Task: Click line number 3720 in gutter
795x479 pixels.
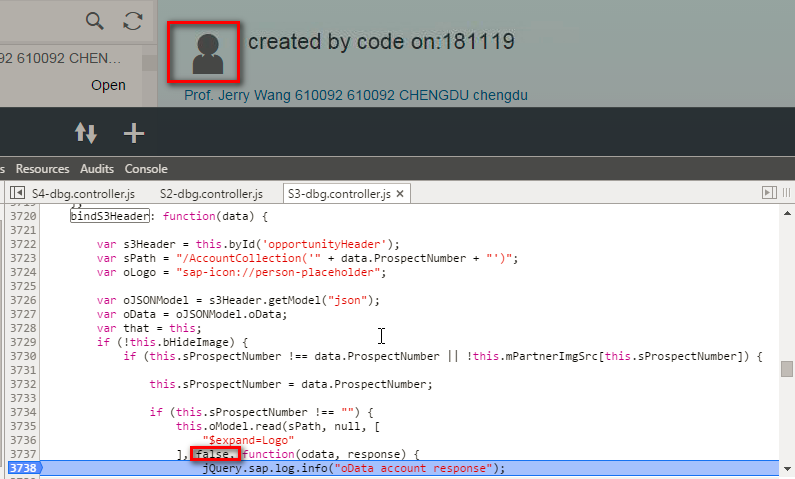Action: click(23, 216)
